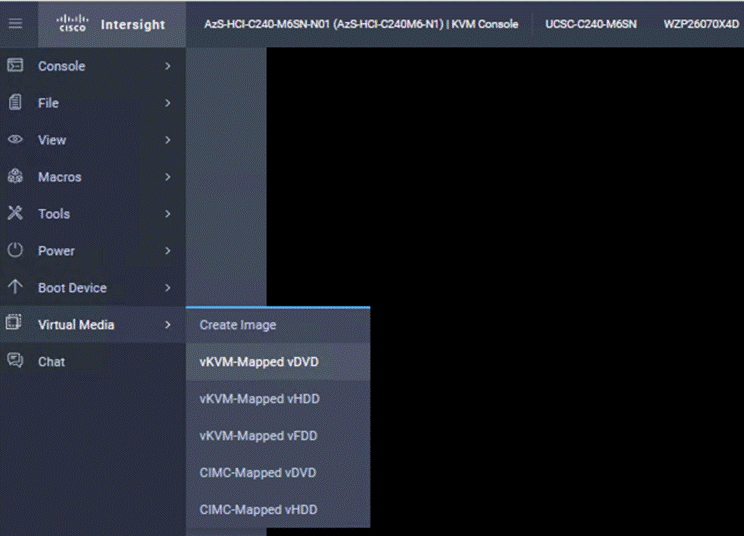Open the Power menu item
744x536 pixels.
[x=93, y=251]
